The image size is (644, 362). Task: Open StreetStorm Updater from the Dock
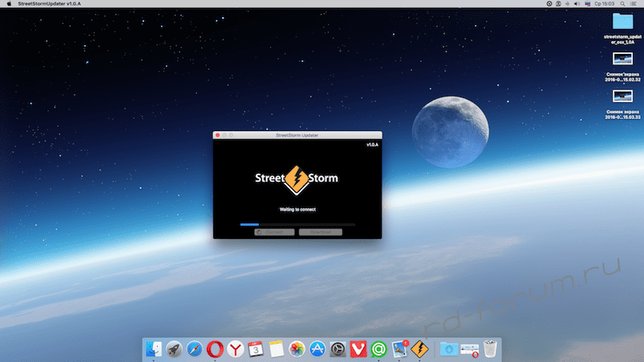(x=419, y=349)
